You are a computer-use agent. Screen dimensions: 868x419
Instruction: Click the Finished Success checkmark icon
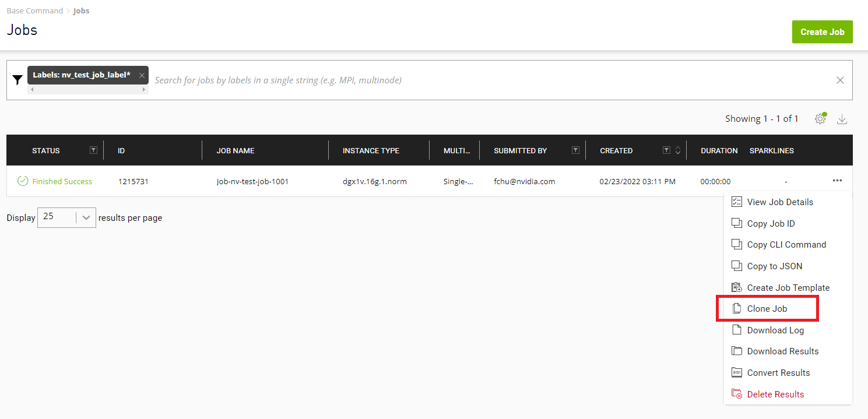(23, 181)
